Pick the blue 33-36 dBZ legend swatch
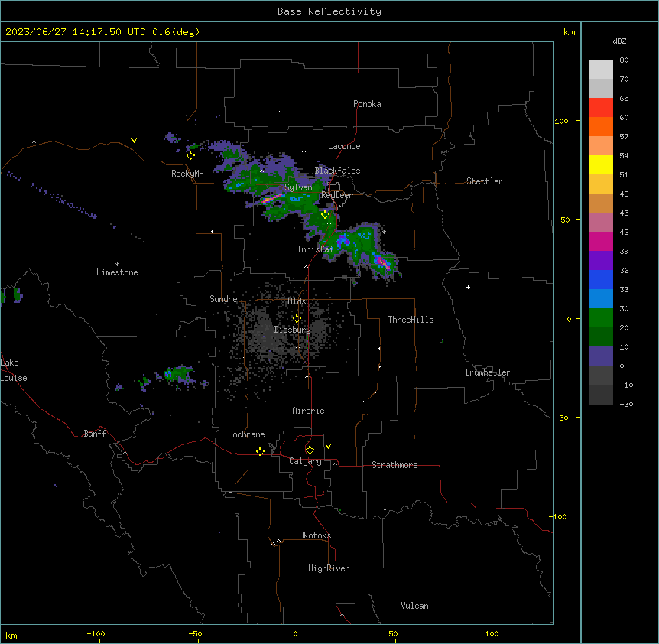This screenshot has width=659, height=644. click(601, 279)
